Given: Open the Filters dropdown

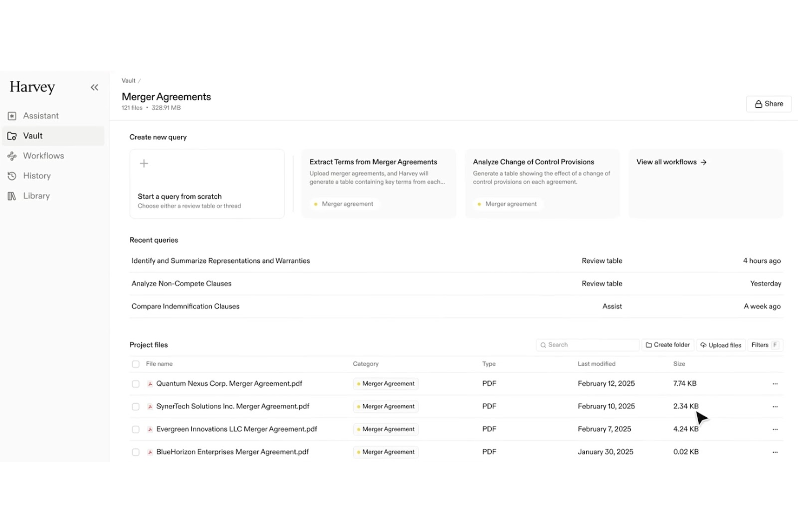Looking at the screenshot, I should click(x=763, y=345).
